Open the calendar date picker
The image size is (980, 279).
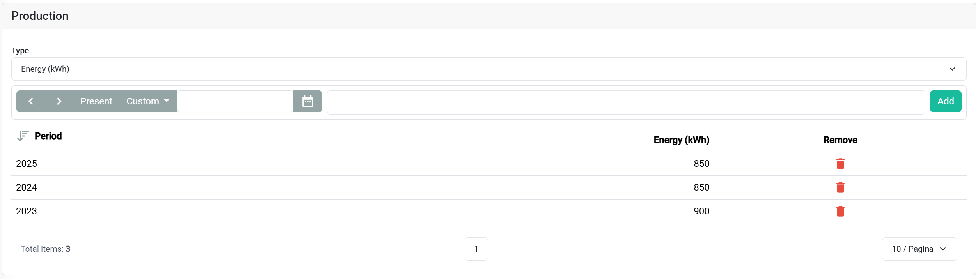click(x=307, y=101)
